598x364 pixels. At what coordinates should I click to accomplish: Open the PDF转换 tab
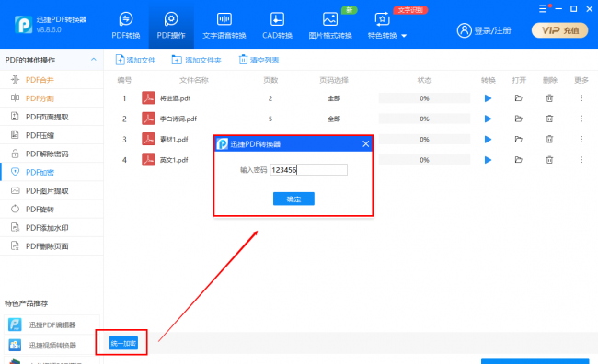126,26
